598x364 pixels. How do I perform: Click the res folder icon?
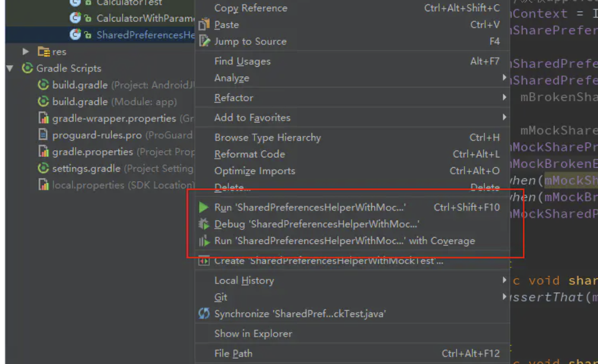coord(43,52)
